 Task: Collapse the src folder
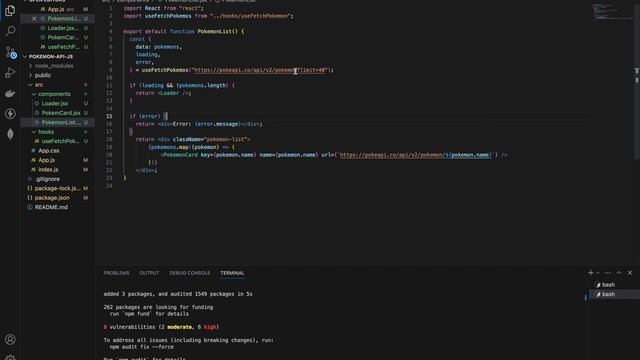pyautogui.click(x=39, y=84)
